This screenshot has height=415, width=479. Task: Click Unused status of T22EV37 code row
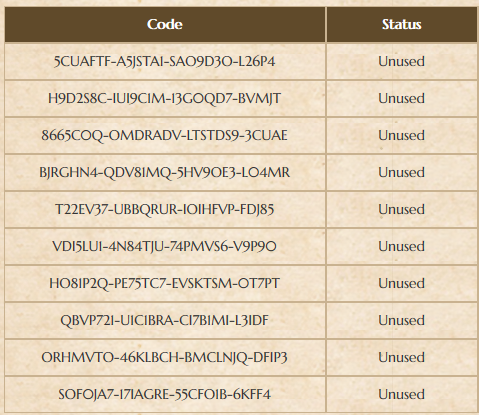coord(402,210)
